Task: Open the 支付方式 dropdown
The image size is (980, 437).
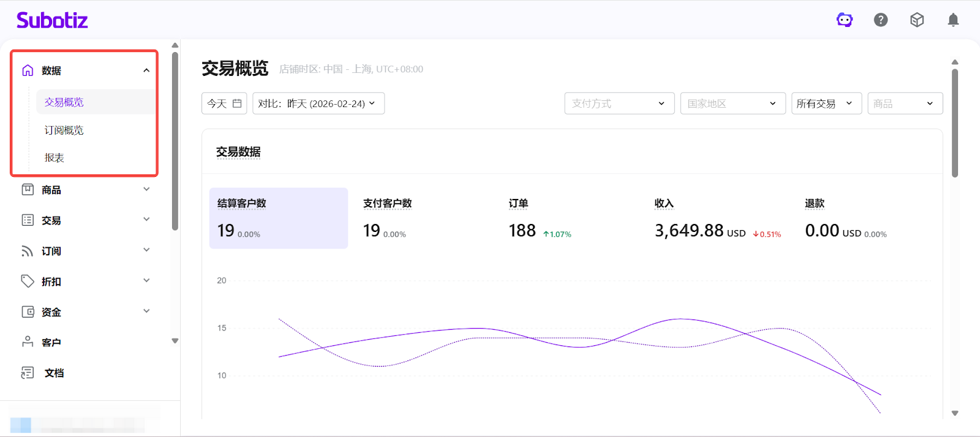Action: (619, 103)
